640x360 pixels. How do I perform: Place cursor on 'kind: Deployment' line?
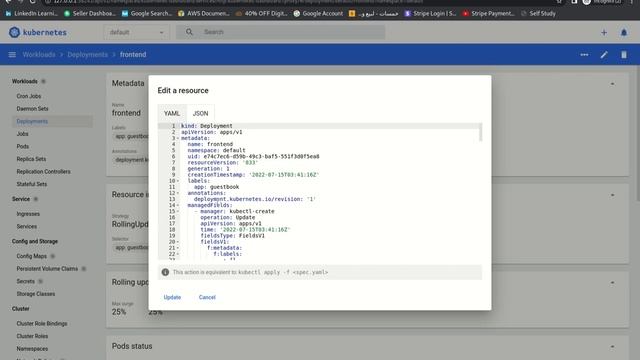207,126
